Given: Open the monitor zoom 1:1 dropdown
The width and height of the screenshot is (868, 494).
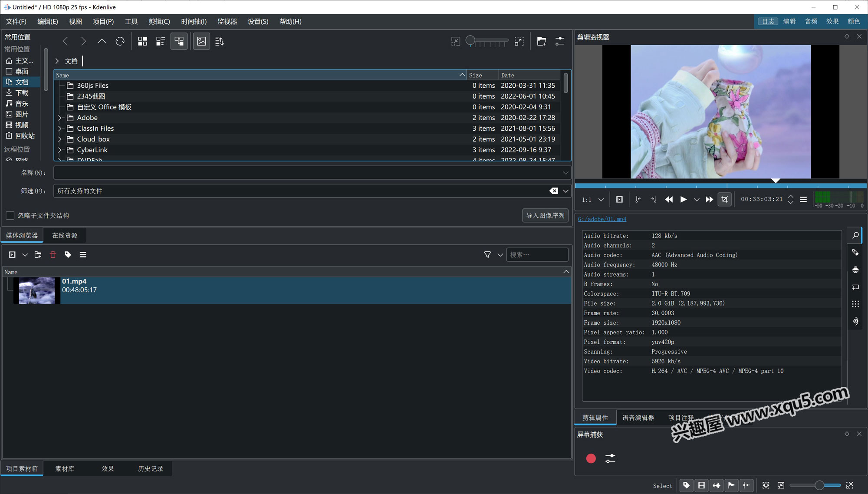Looking at the screenshot, I should point(593,200).
